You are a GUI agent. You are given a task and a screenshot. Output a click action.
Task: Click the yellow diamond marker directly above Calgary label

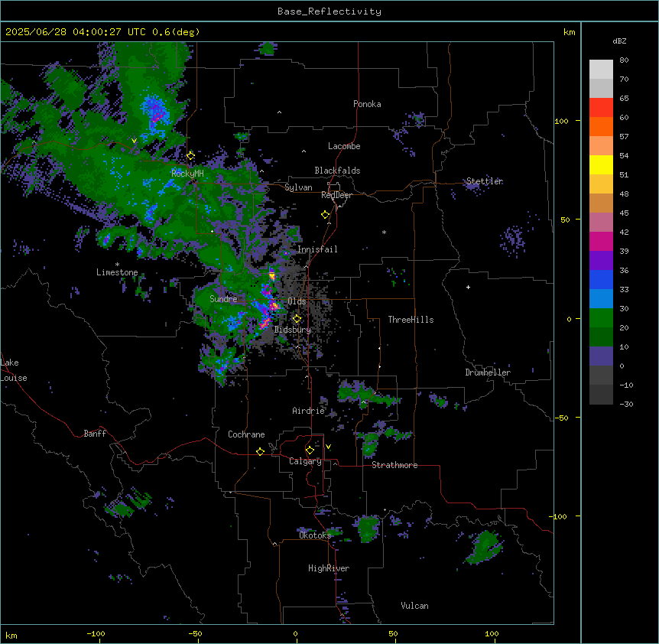[x=310, y=450]
